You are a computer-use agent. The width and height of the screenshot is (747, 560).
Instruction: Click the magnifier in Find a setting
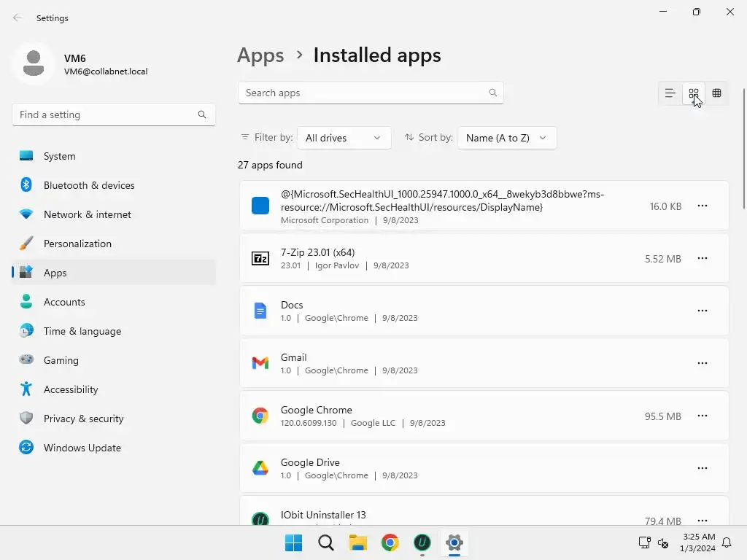[x=202, y=114]
